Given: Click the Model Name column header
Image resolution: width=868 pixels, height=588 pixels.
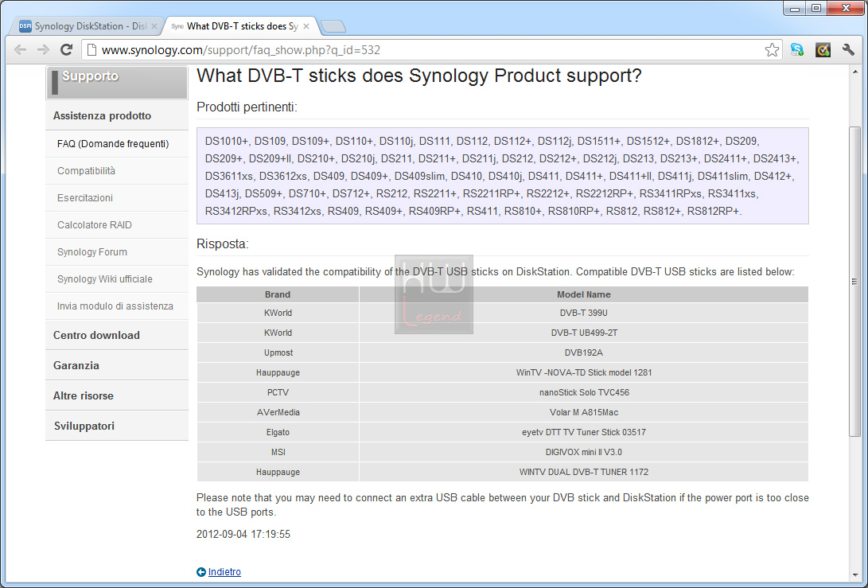Looking at the screenshot, I should tap(583, 294).
